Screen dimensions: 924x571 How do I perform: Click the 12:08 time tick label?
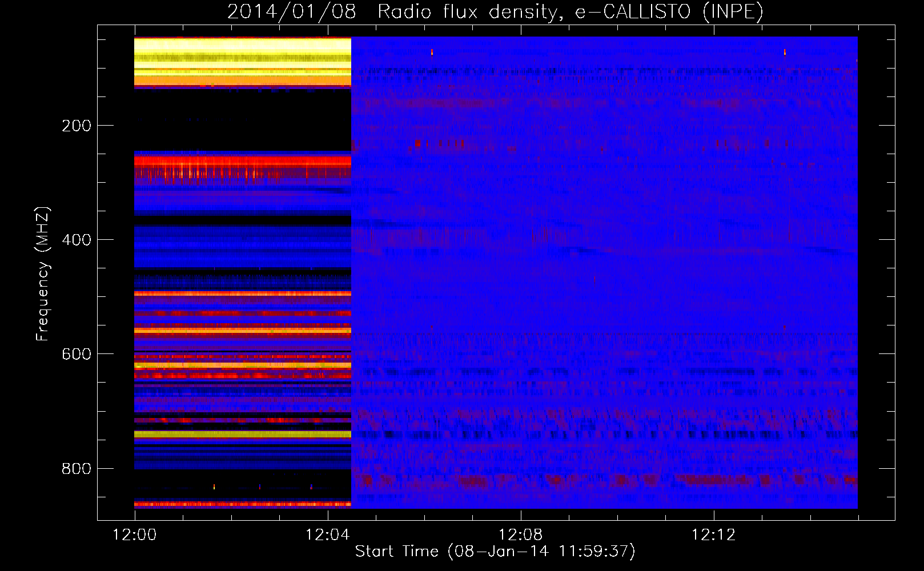click(521, 535)
